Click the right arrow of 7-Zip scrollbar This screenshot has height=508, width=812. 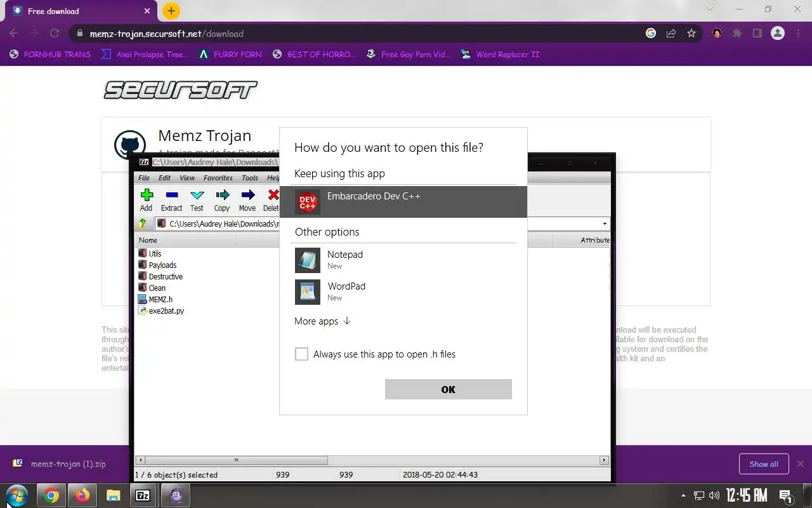coord(605,460)
